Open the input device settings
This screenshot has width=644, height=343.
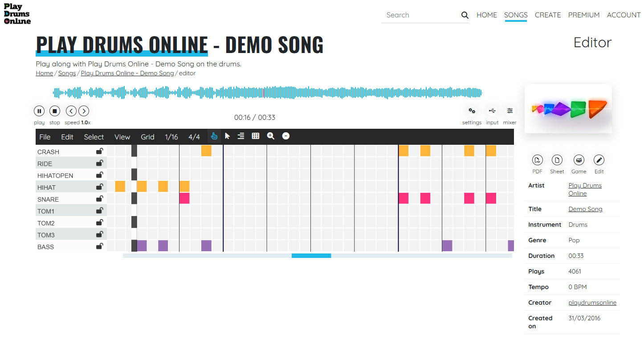[x=492, y=111]
